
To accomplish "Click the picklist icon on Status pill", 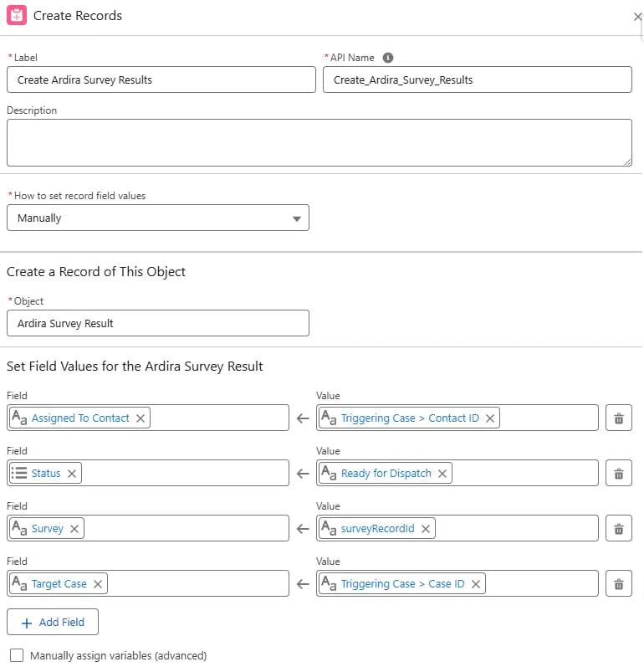I will 19,473.
